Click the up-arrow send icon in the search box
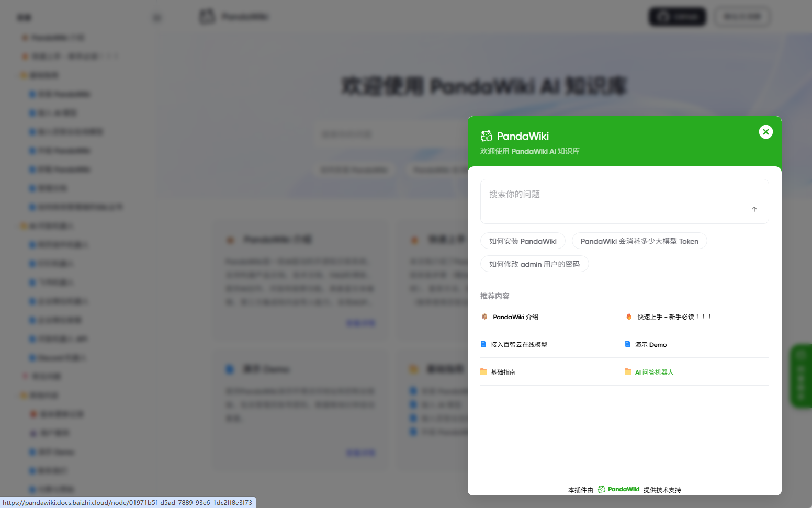This screenshot has height=508, width=812. tap(754, 209)
